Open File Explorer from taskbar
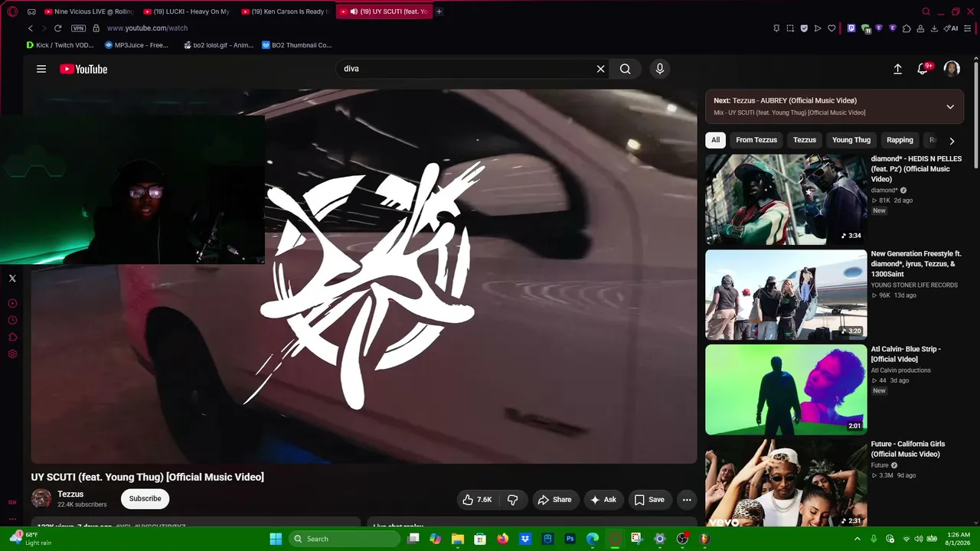This screenshot has width=980, height=551. [x=458, y=539]
